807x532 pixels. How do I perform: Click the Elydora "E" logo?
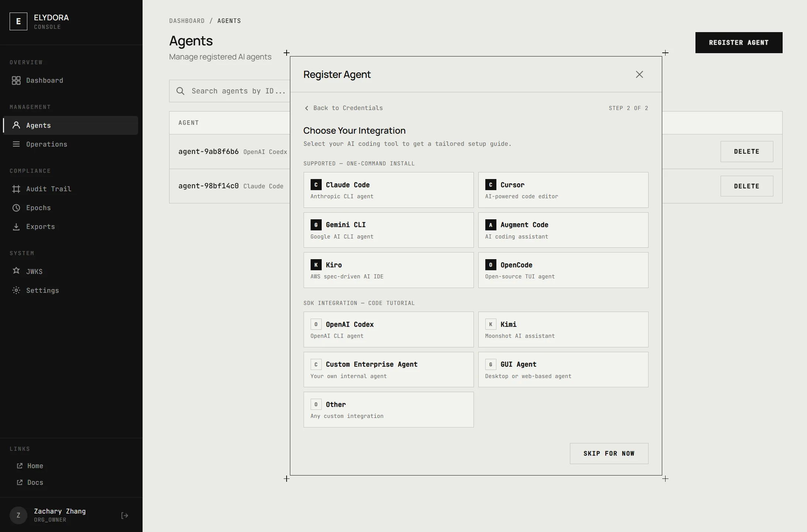point(18,21)
